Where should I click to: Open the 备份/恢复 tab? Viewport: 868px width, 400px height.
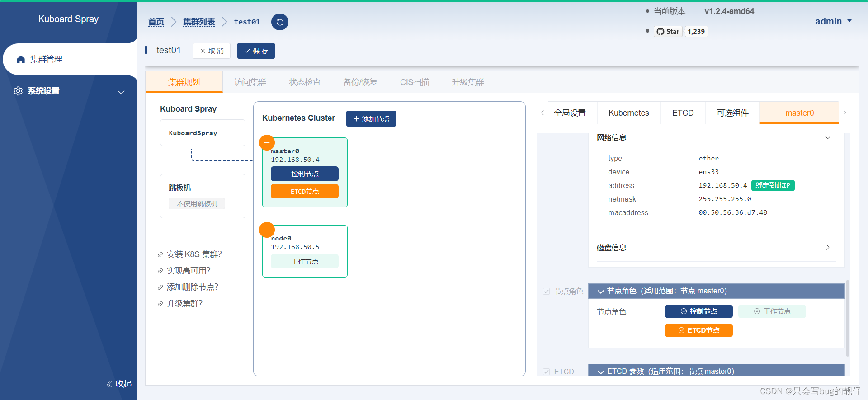point(360,82)
